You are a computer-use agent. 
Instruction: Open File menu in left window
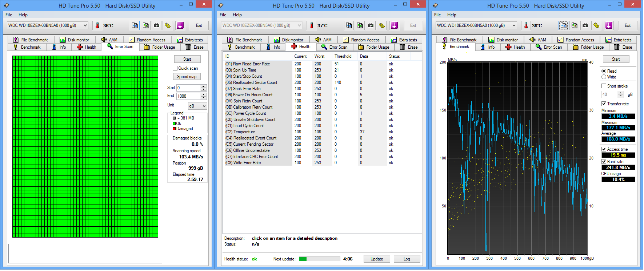point(9,15)
